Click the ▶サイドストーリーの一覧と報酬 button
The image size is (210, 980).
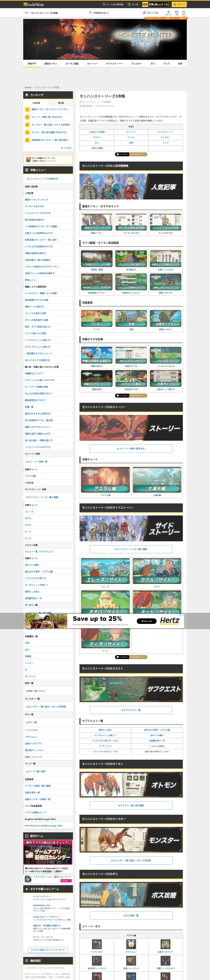click(x=131, y=549)
